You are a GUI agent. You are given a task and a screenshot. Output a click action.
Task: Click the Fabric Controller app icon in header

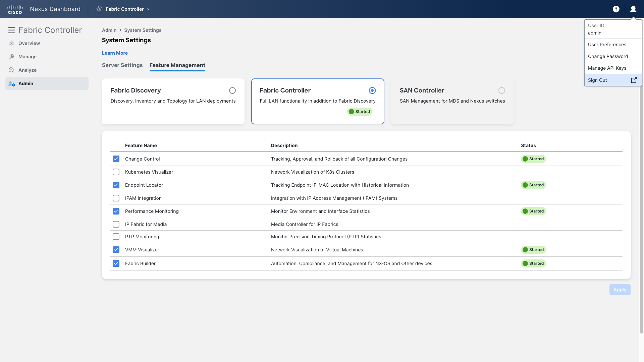99,9
